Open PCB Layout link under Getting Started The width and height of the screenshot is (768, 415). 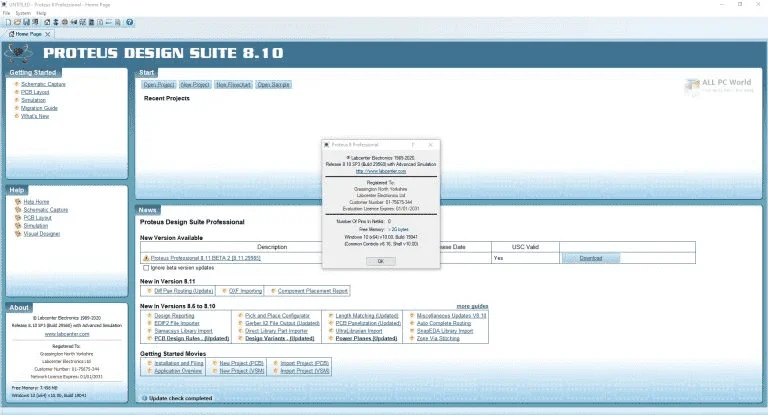click(35, 92)
